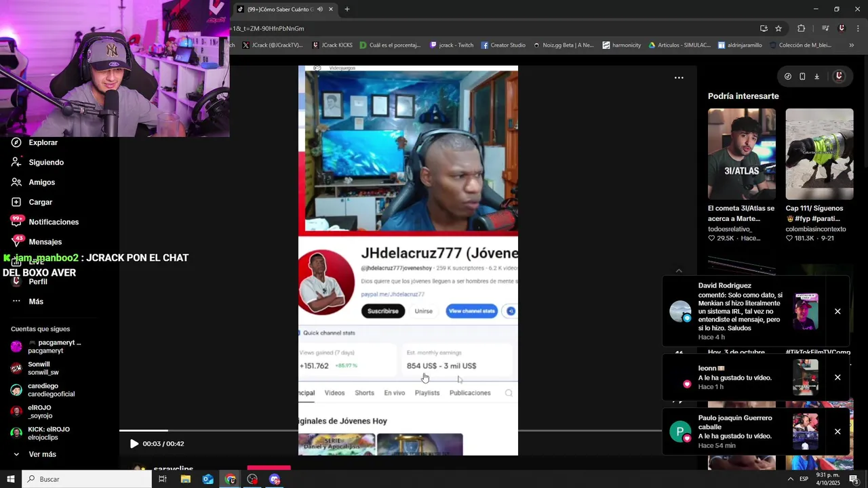Mute the TikTok browser tab audio
868x488 pixels.
[x=320, y=9]
